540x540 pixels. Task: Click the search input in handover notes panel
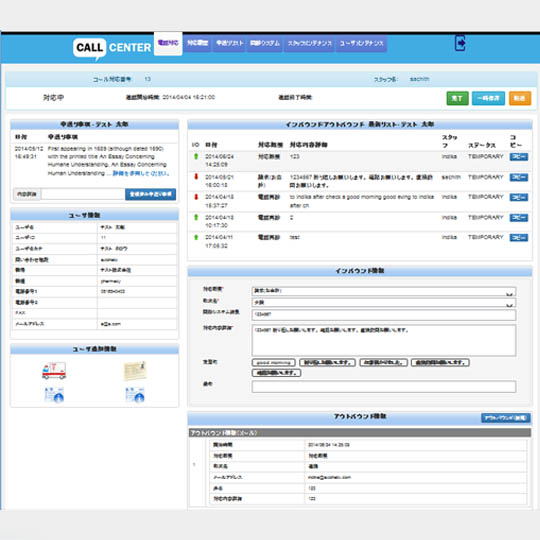pyautogui.click(x=83, y=194)
